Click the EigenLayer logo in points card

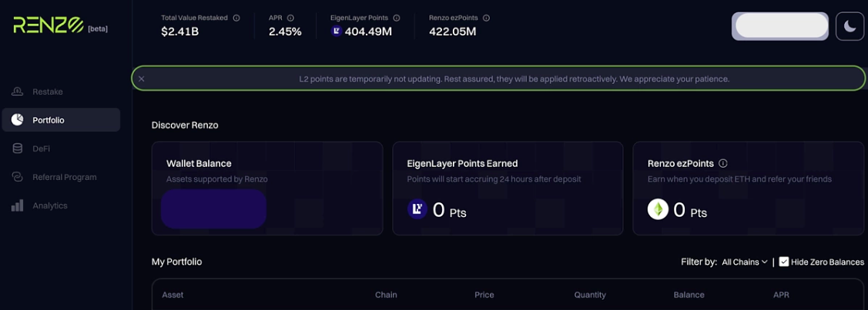point(417,209)
